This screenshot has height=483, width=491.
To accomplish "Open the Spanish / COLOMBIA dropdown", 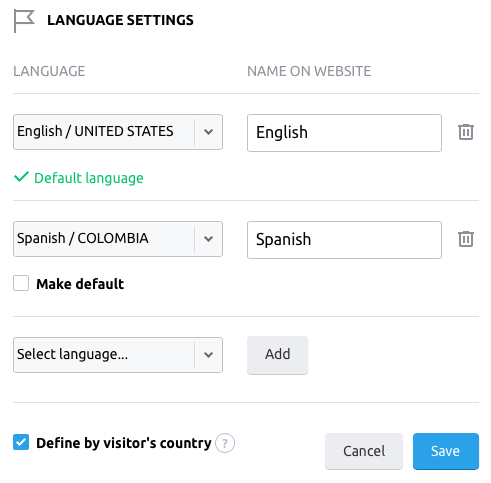I will coord(118,239).
